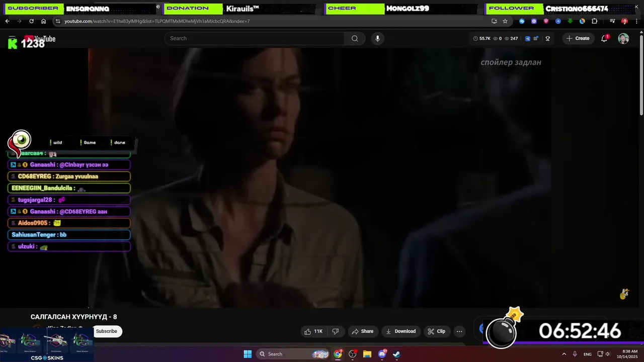Install app icon in the address bar
Viewport: 644px width, 362px height.
(494, 21)
